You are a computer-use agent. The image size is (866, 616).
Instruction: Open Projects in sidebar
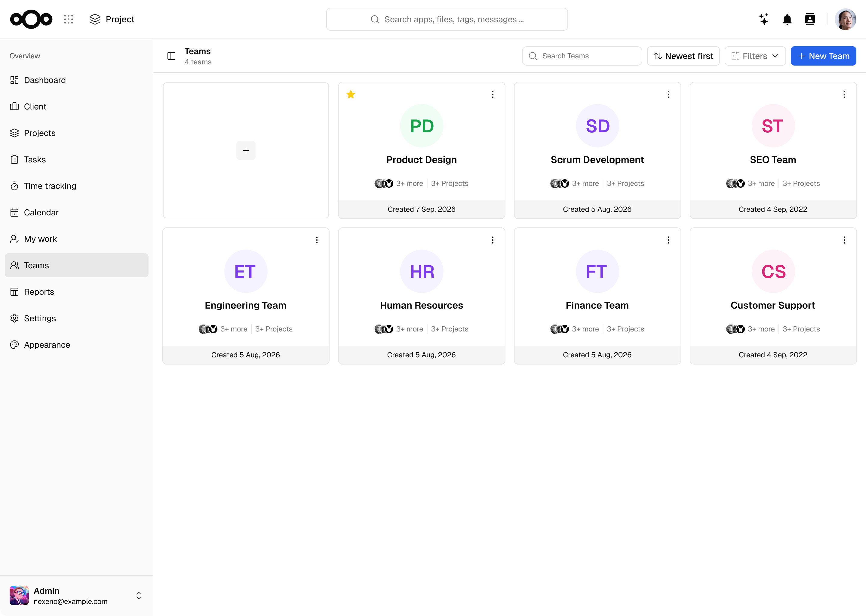[x=77, y=133]
